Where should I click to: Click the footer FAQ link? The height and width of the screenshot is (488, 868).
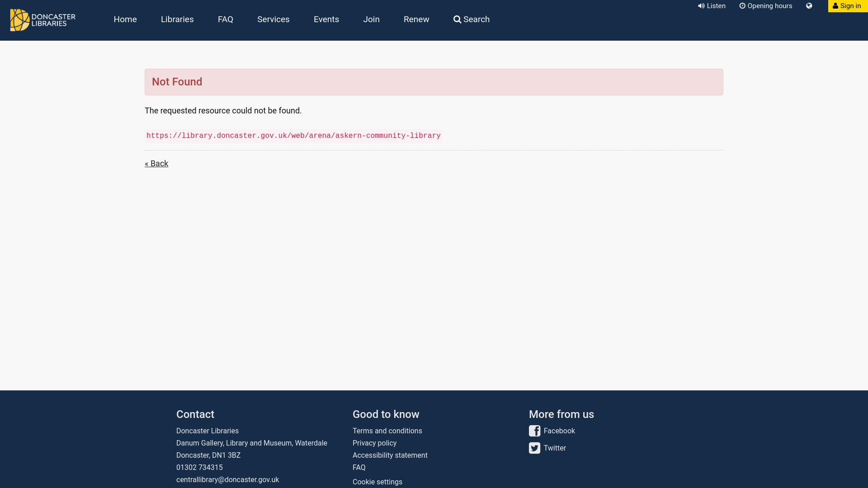(359, 468)
